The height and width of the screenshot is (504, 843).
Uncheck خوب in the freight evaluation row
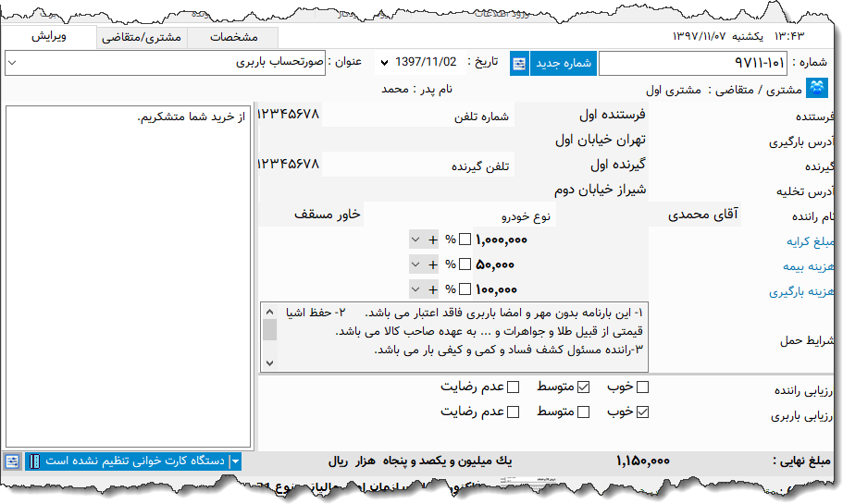tap(642, 412)
